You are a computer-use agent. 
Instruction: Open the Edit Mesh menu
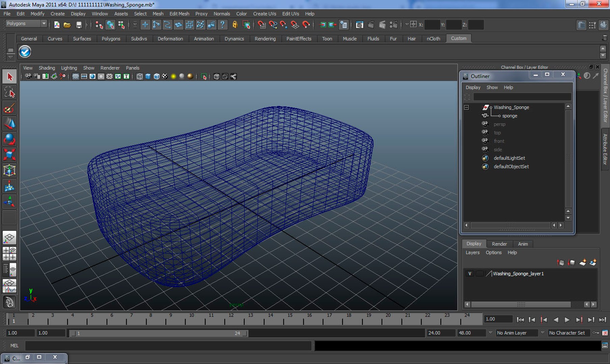(179, 14)
